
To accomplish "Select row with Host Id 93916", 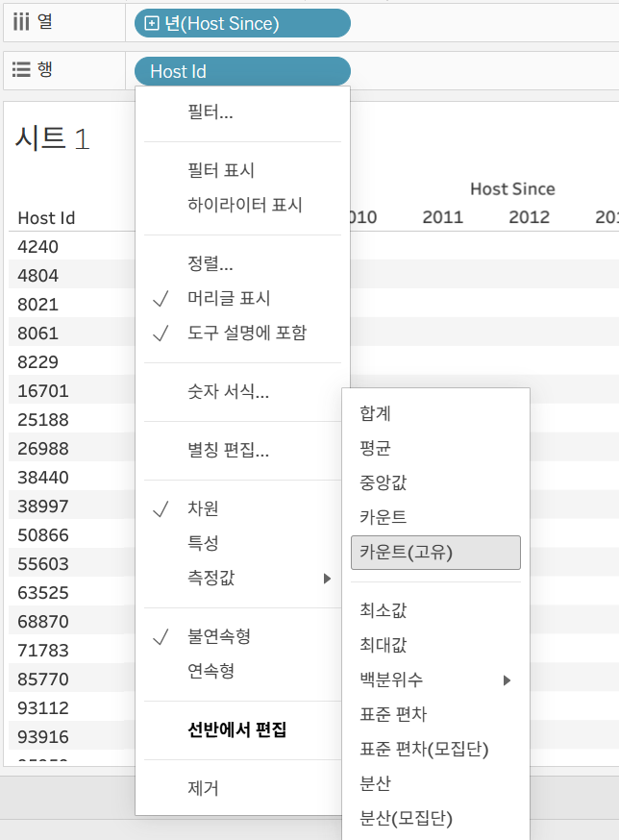I will click(x=43, y=737).
